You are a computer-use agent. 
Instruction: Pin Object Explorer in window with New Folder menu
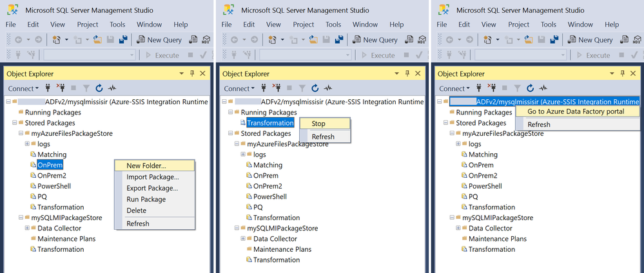[192, 73]
